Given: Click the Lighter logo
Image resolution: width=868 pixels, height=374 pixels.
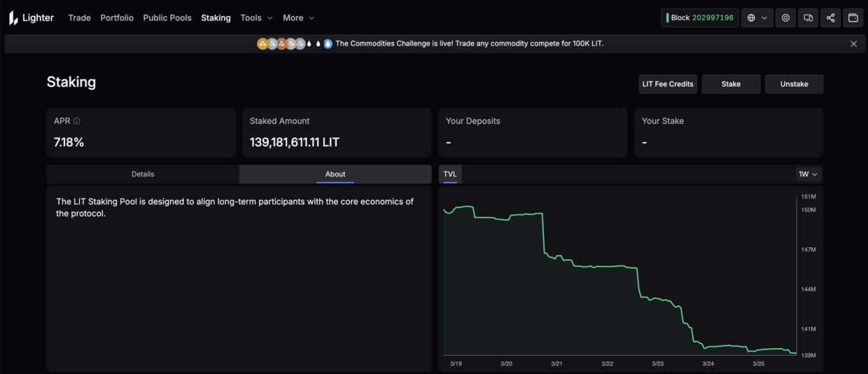Looking at the screenshot, I should [31, 18].
